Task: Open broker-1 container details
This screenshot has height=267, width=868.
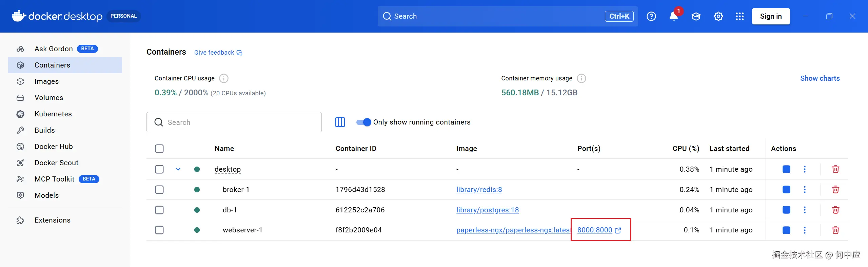Action: pos(236,190)
